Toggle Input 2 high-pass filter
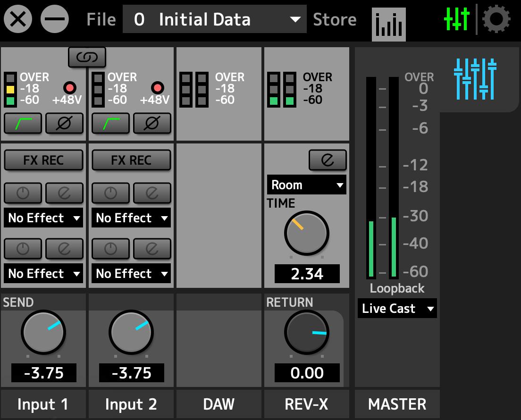Image resolution: width=521 pixels, height=420 pixels. coord(110,123)
